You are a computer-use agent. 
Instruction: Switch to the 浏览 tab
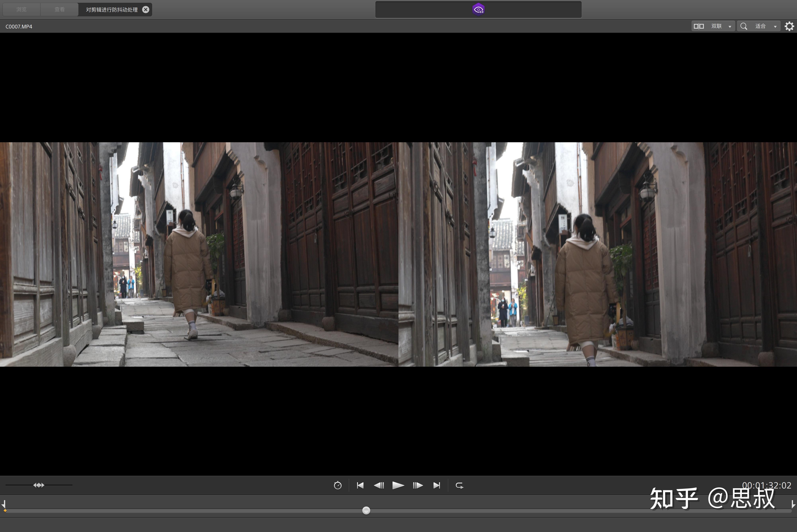click(x=21, y=10)
